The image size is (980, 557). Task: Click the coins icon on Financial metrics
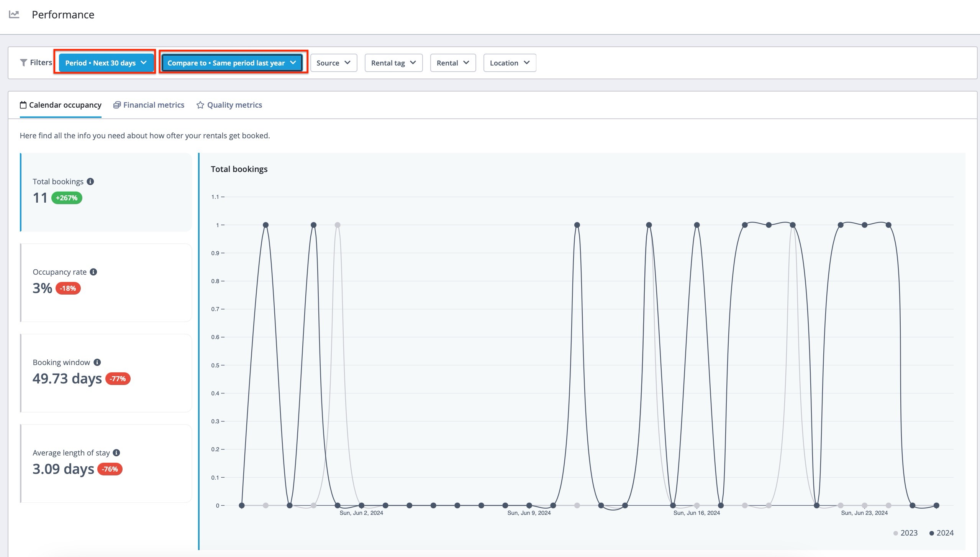pos(117,105)
